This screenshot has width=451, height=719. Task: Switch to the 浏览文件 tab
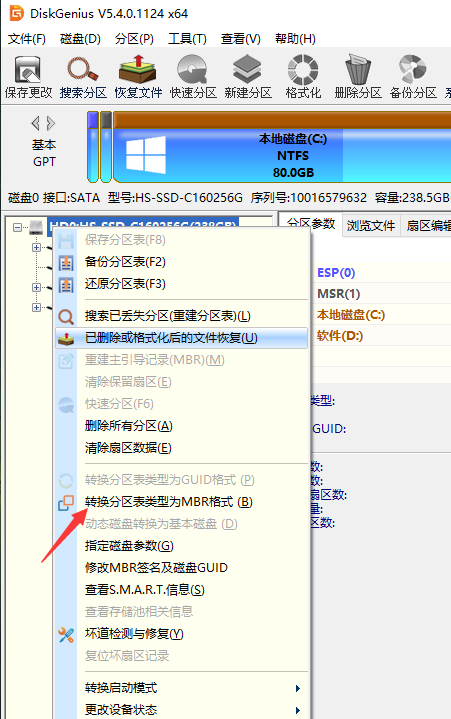tap(371, 225)
